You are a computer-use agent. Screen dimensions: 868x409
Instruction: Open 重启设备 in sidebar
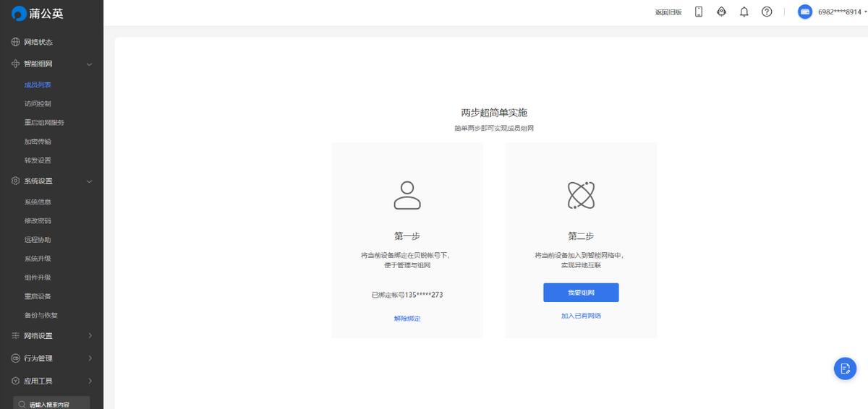pyautogui.click(x=38, y=296)
